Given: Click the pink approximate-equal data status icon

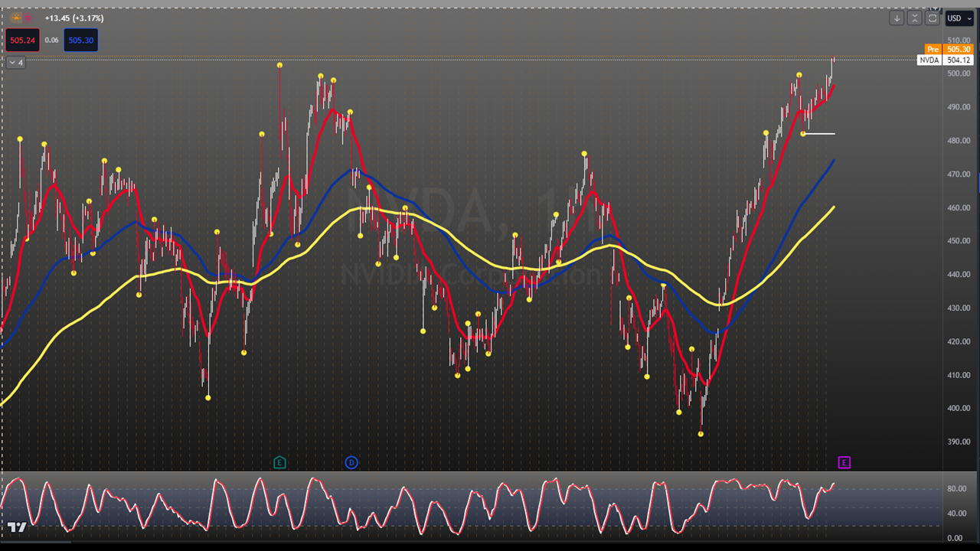Looking at the screenshot, I should tap(28, 17).
